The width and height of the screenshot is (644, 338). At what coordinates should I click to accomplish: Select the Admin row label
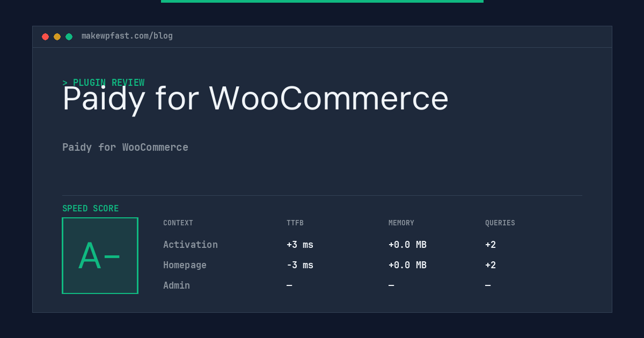pos(177,285)
